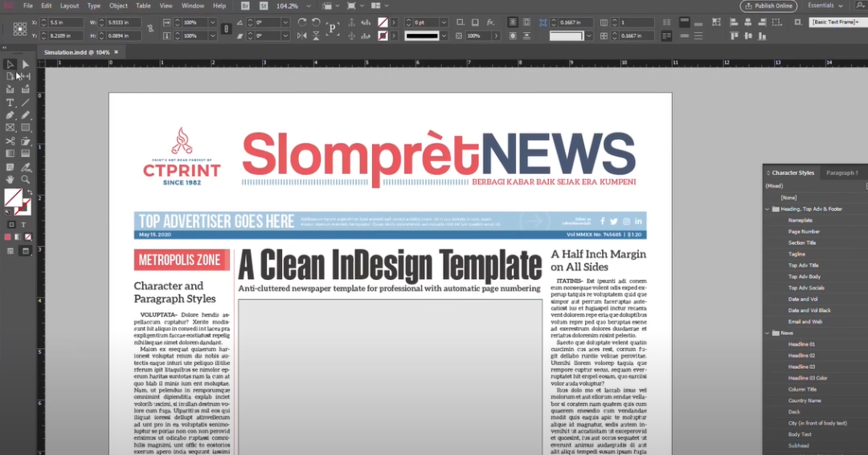868x455 pixels.
Task: Apply the Nameplate character style
Action: [800, 220]
